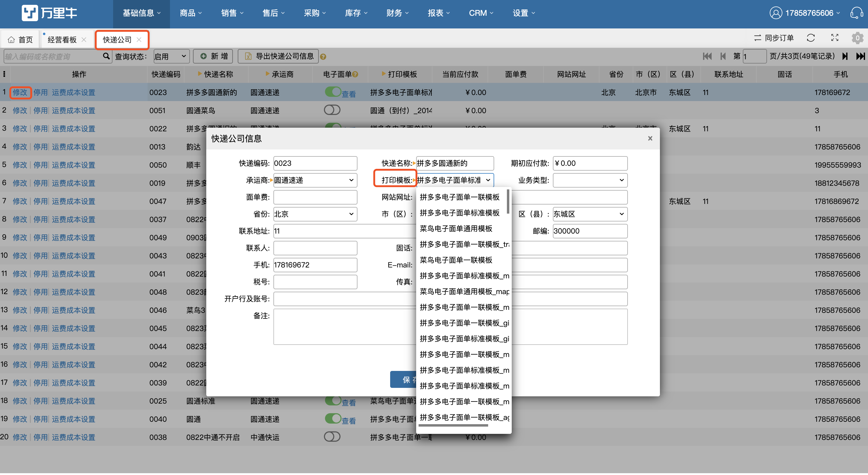The image size is (868, 475).
Task: Open the 销售 menu
Action: 232,13
